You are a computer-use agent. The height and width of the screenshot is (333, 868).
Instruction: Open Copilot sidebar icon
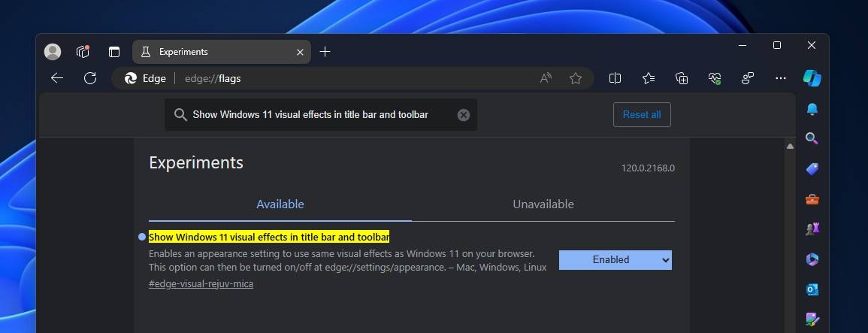coord(812,78)
